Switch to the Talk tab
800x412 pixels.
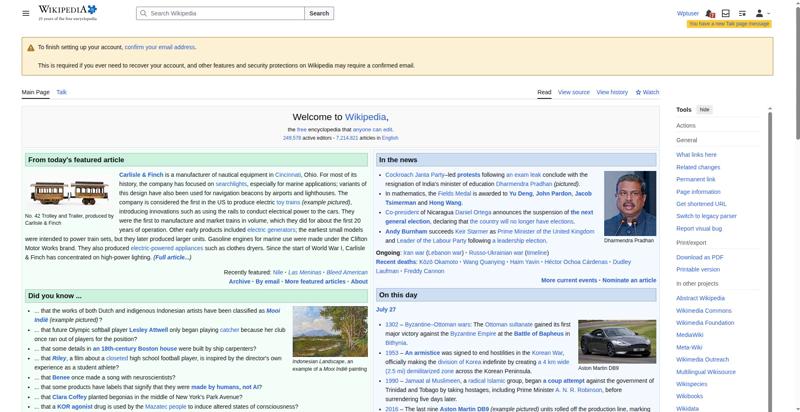(x=61, y=92)
